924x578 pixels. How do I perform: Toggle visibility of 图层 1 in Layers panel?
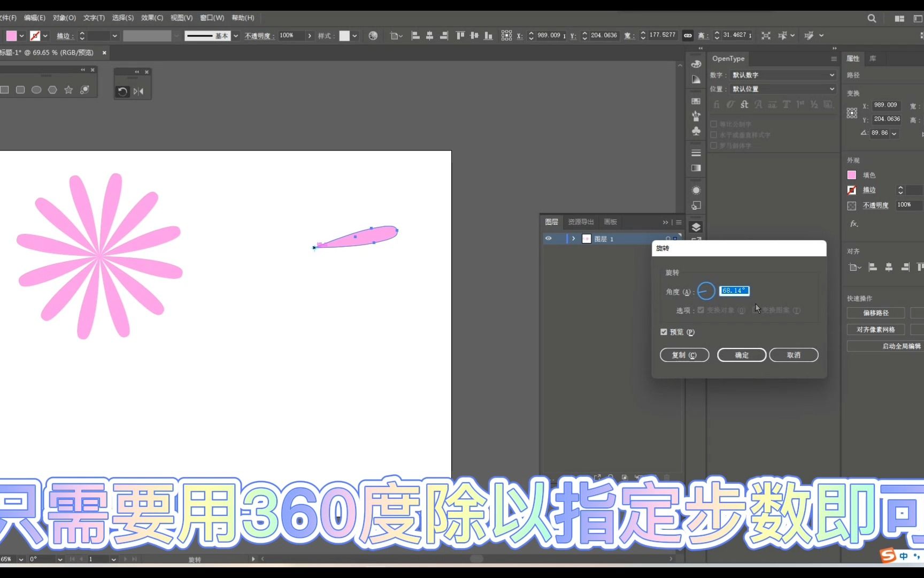coord(549,239)
